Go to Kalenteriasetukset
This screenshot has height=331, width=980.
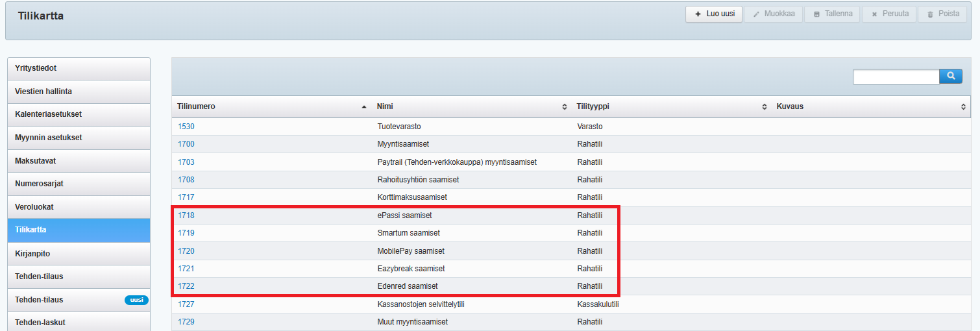point(79,114)
